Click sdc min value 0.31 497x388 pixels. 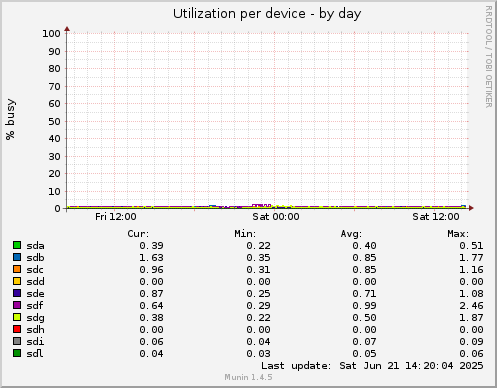pos(258,270)
